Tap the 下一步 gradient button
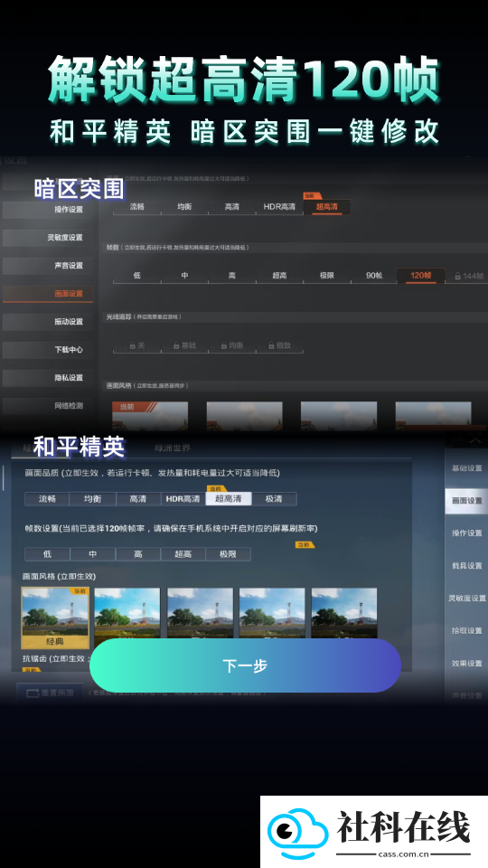488x868 pixels. [245, 665]
